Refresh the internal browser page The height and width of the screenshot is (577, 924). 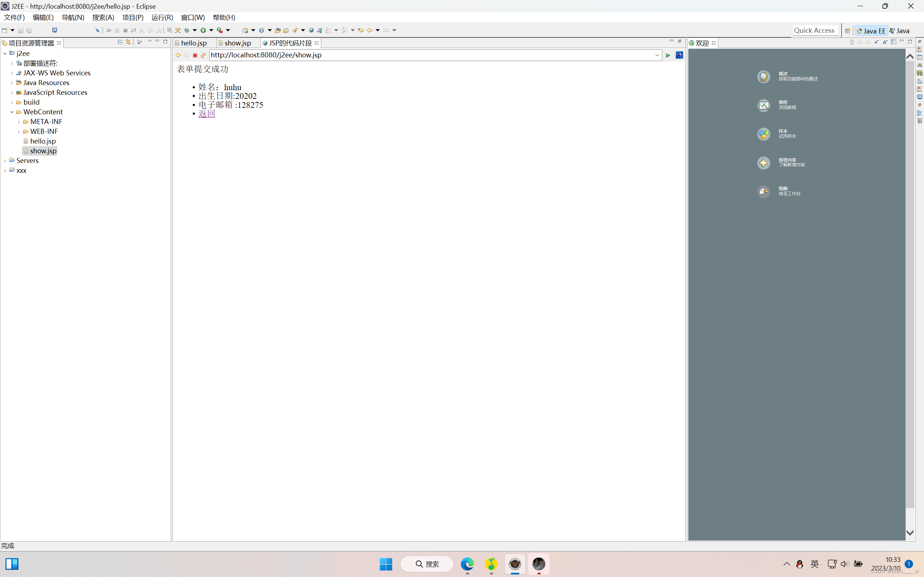point(203,55)
